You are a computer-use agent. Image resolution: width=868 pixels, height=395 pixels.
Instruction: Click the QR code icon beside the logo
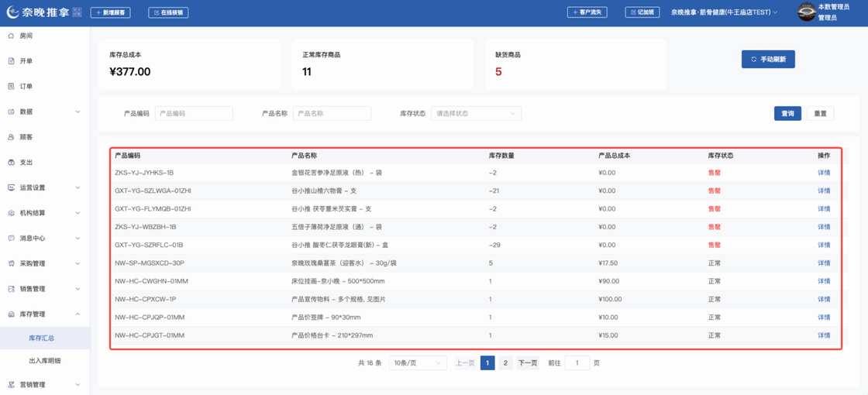tap(77, 12)
